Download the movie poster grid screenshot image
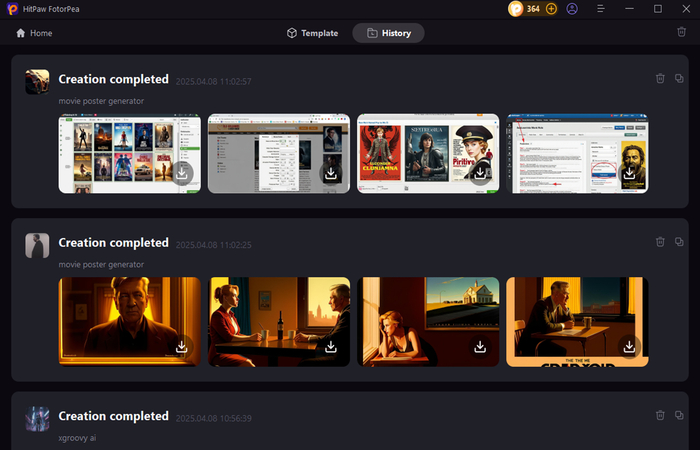The image size is (700, 450). pyautogui.click(x=182, y=173)
